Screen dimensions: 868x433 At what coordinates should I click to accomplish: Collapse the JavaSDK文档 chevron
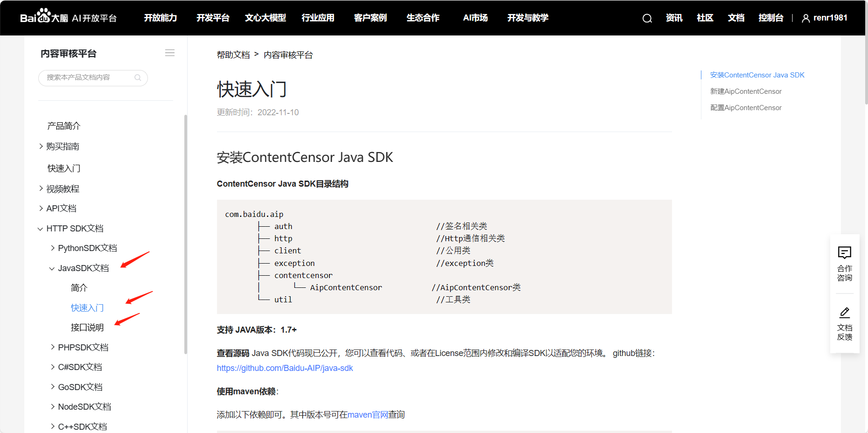coord(52,268)
